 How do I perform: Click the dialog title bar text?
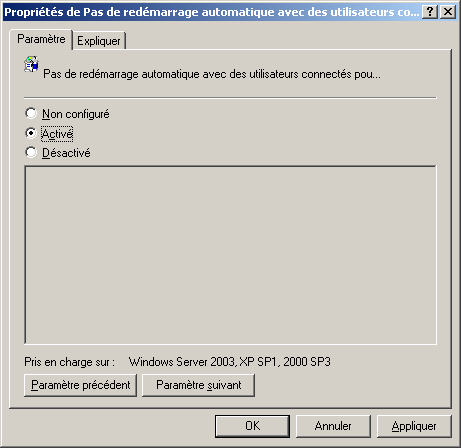coord(211,12)
